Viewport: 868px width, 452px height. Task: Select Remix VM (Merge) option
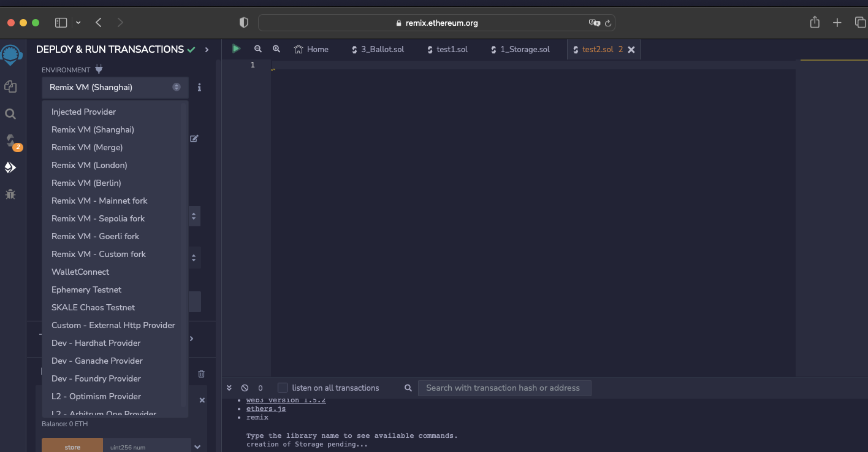115,147
